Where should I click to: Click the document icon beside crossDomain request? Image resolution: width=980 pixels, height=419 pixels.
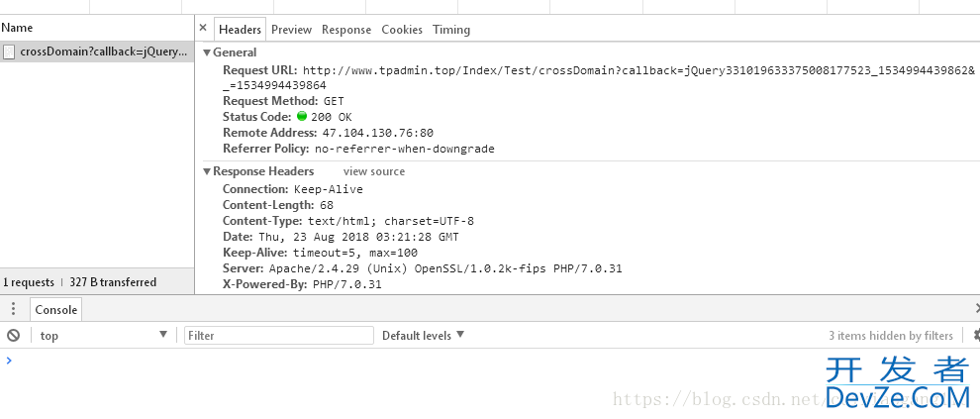coord(9,52)
